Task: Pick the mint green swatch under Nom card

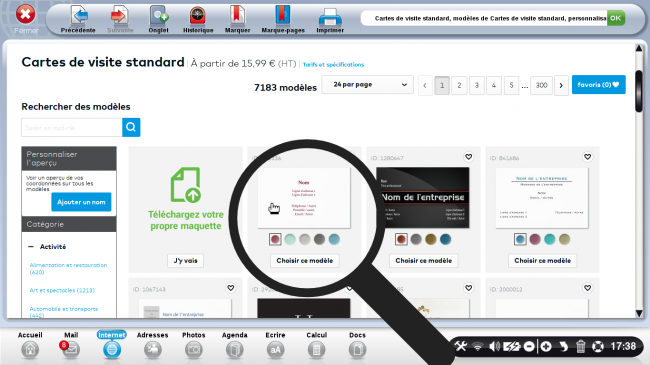Action: point(290,239)
